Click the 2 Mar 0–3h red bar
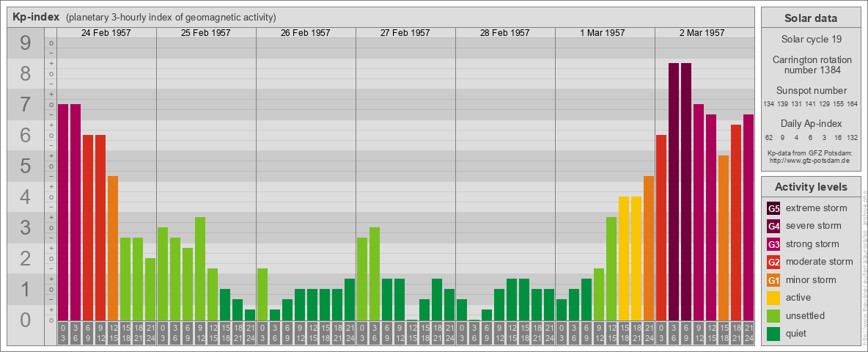The width and height of the screenshot is (868, 352). coord(661,227)
